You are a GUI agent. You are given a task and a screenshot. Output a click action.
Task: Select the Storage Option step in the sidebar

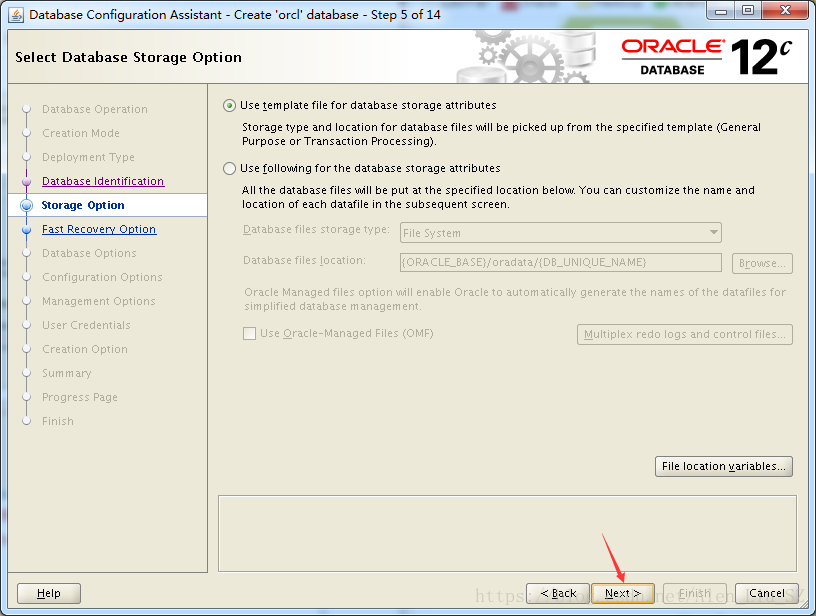coord(83,205)
